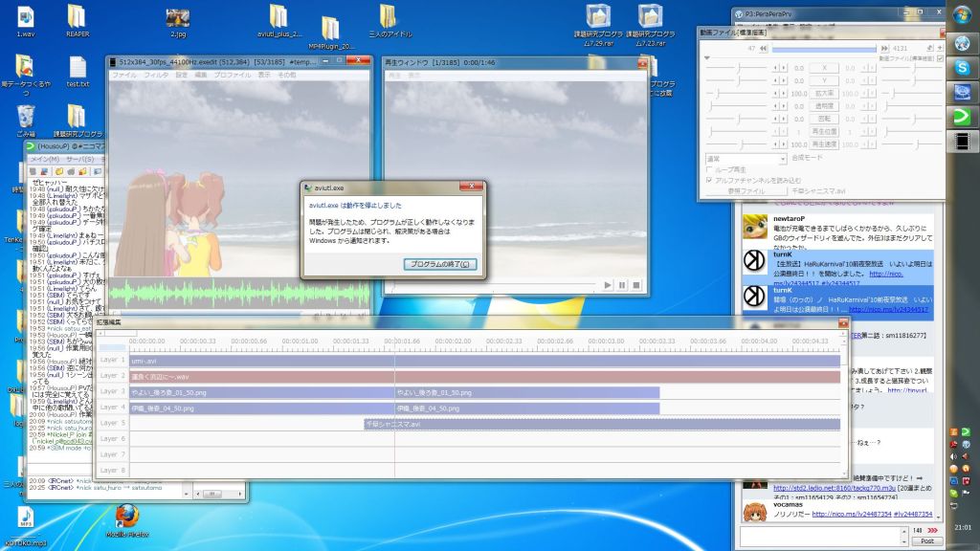The width and height of the screenshot is (980, 551).
Task: Click the red arrows icon beside Post
Action: 932,530
